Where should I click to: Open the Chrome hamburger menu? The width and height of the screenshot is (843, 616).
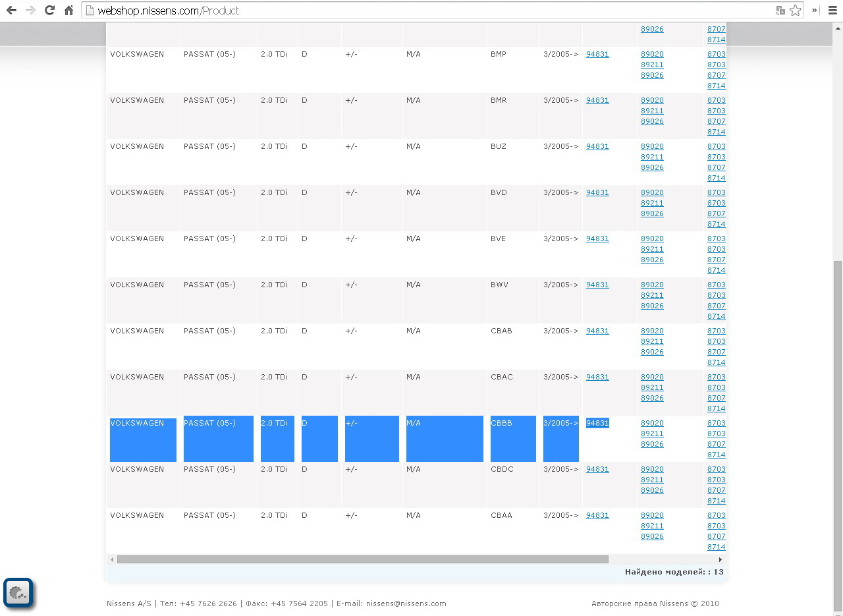click(832, 11)
